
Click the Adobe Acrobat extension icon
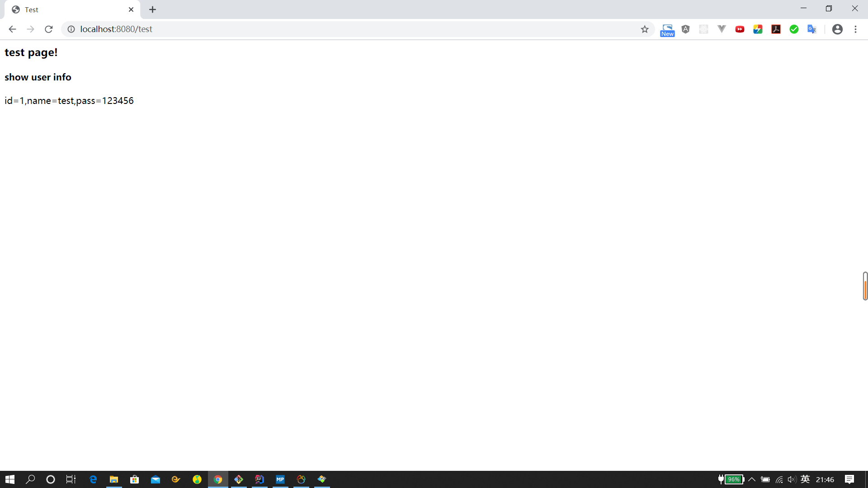[x=776, y=29]
